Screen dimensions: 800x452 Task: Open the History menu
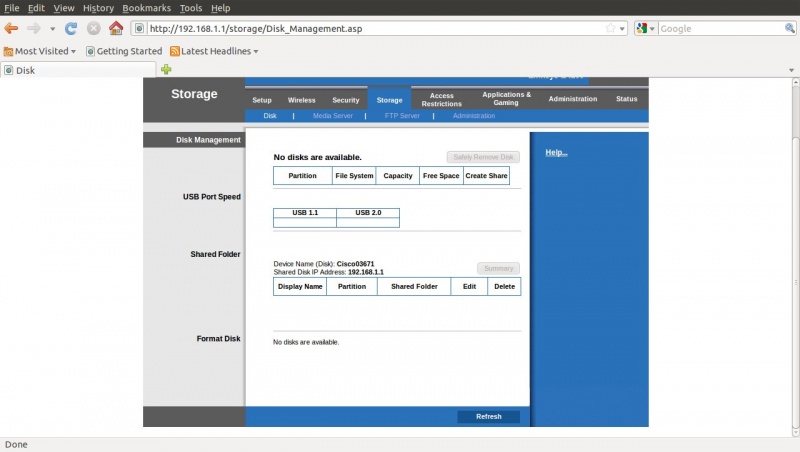[98, 8]
